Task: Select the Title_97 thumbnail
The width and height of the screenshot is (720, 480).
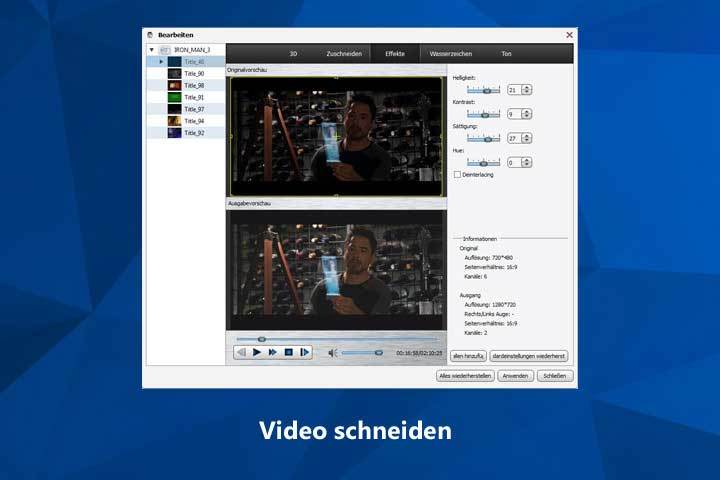Action: pos(174,109)
